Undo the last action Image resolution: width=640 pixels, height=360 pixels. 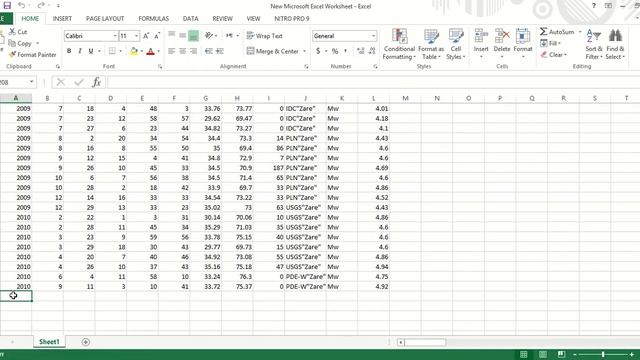coord(21,5)
